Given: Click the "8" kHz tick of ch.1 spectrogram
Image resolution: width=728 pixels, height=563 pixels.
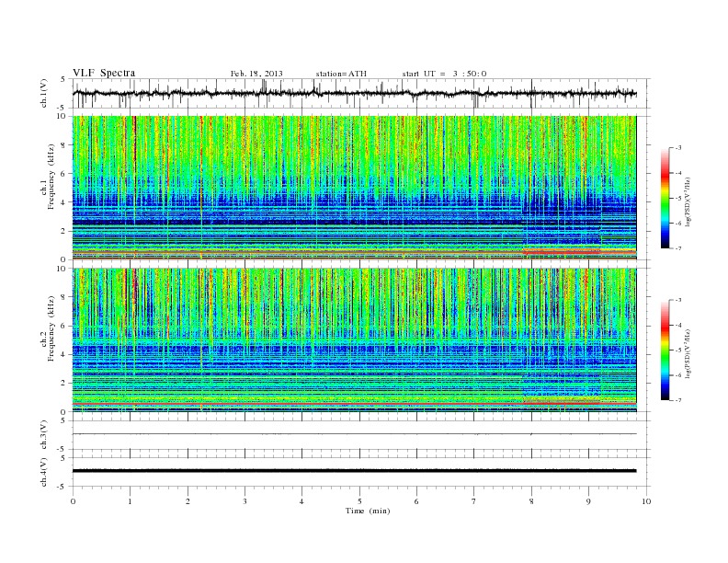Looking at the screenshot, I should 63,145.
